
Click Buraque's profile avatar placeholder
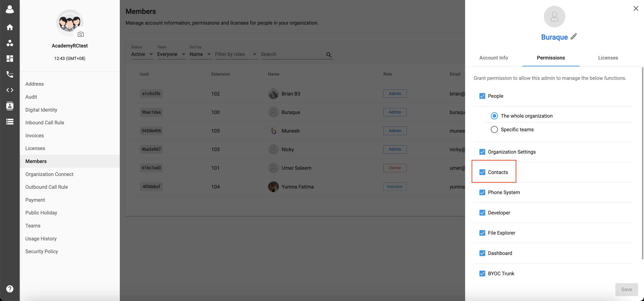point(554,17)
